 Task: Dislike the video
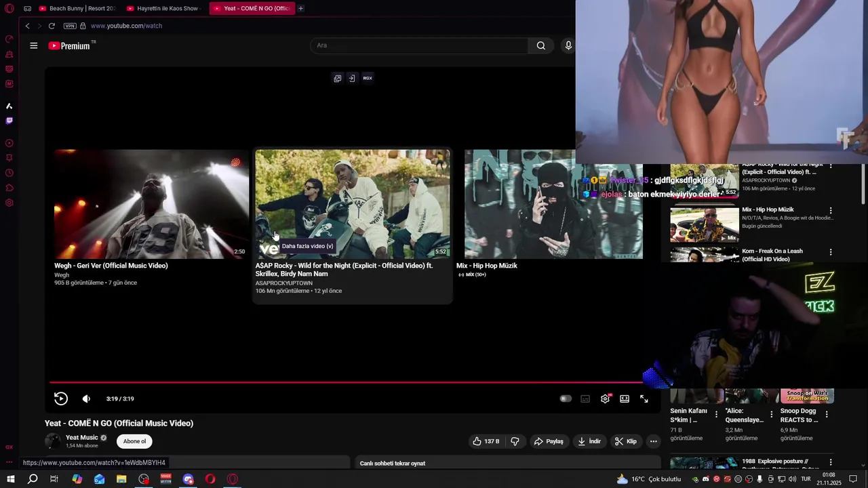click(x=515, y=441)
